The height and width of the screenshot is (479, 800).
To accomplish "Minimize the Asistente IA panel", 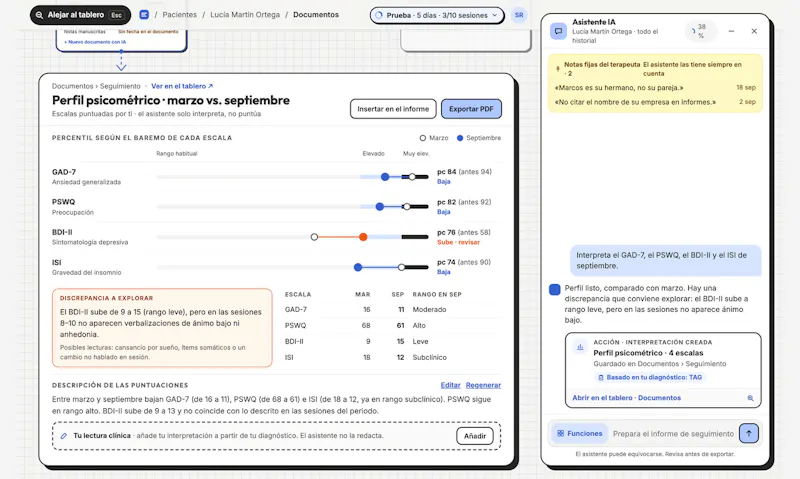I will tap(731, 31).
